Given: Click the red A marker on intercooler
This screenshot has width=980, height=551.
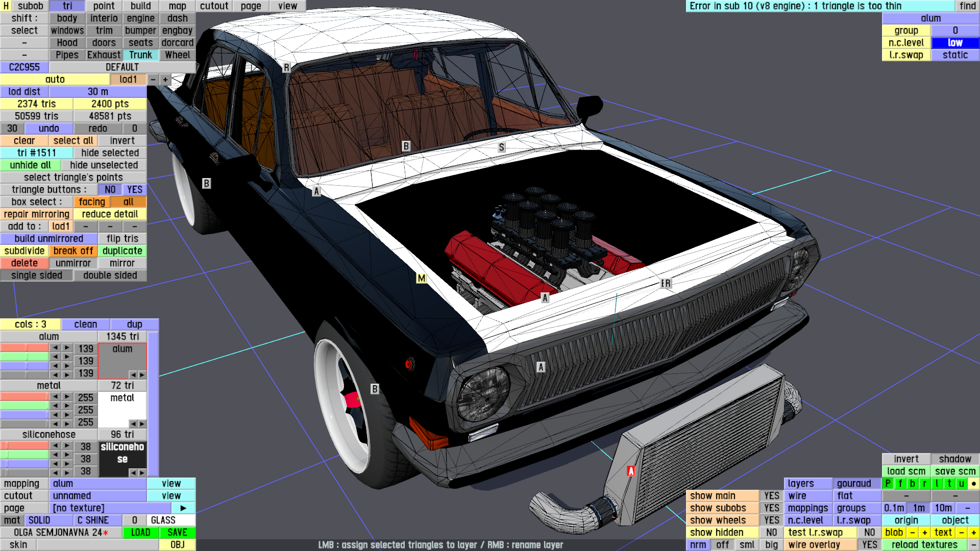Looking at the screenshot, I should (x=631, y=471).
